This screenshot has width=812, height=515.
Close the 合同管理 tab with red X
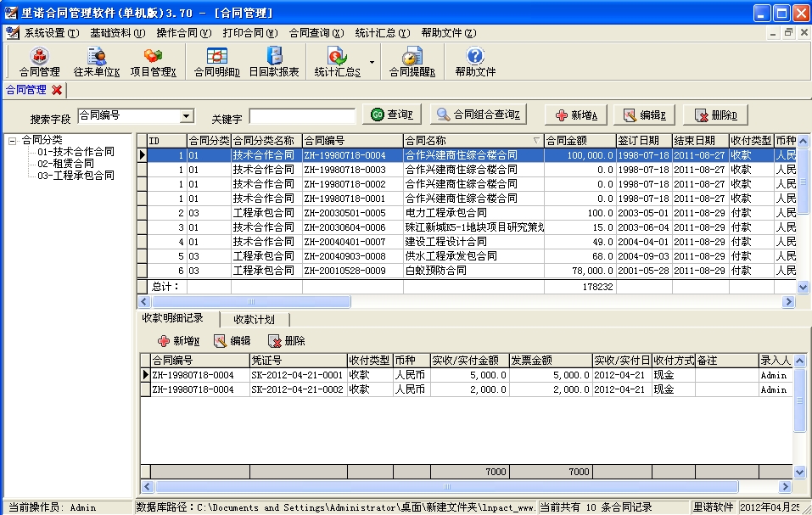pos(57,89)
